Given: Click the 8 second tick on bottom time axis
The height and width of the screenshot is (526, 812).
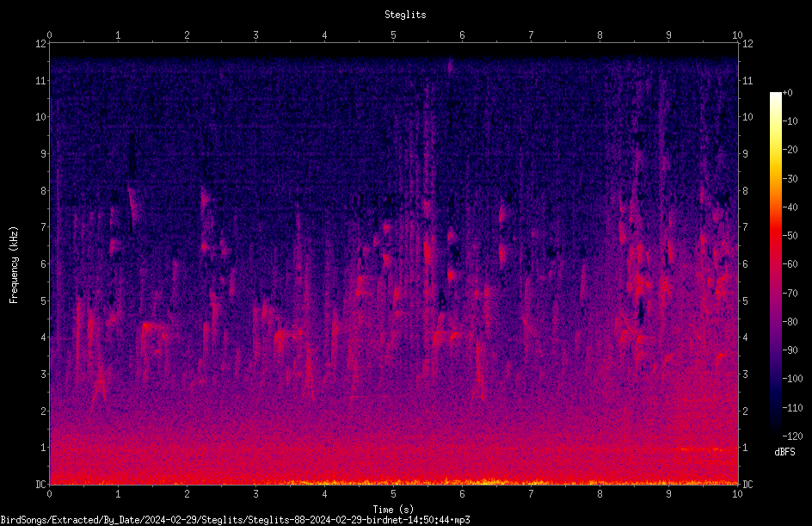Looking at the screenshot, I should click(x=600, y=494).
